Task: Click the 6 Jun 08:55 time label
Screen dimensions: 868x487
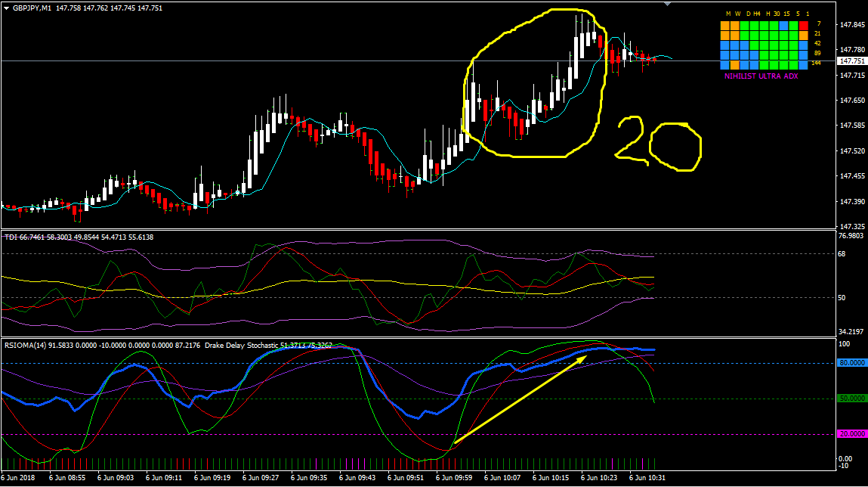Action: (67, 478)
